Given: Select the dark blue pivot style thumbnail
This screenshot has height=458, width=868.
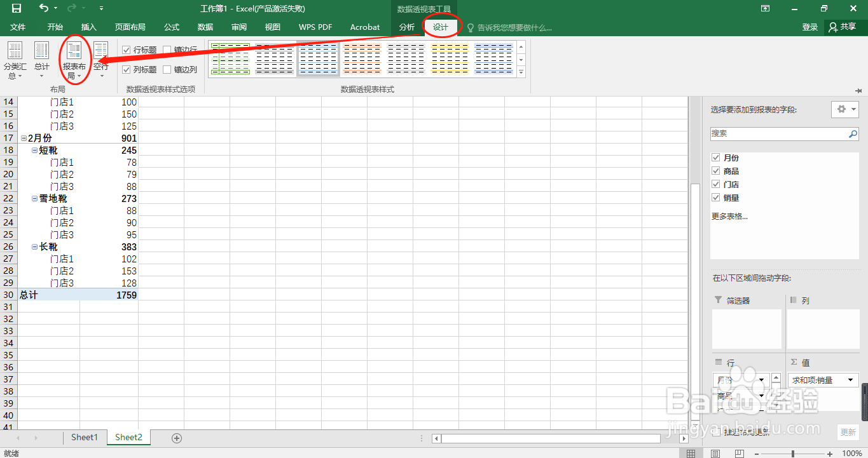Looking at the screenshot, I should click(494, 59).
